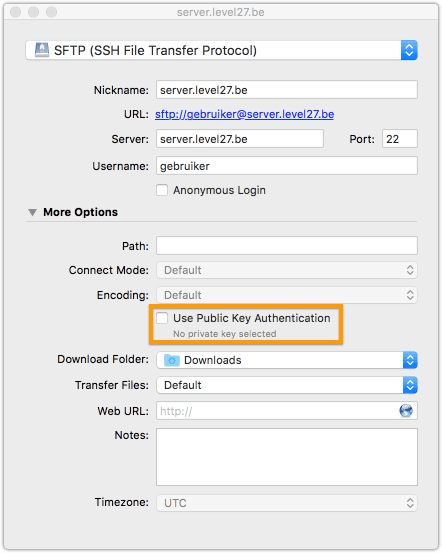This screenshot has height=553, width=442.
Task: Click the Web URL input field
Action: point(287,411)
